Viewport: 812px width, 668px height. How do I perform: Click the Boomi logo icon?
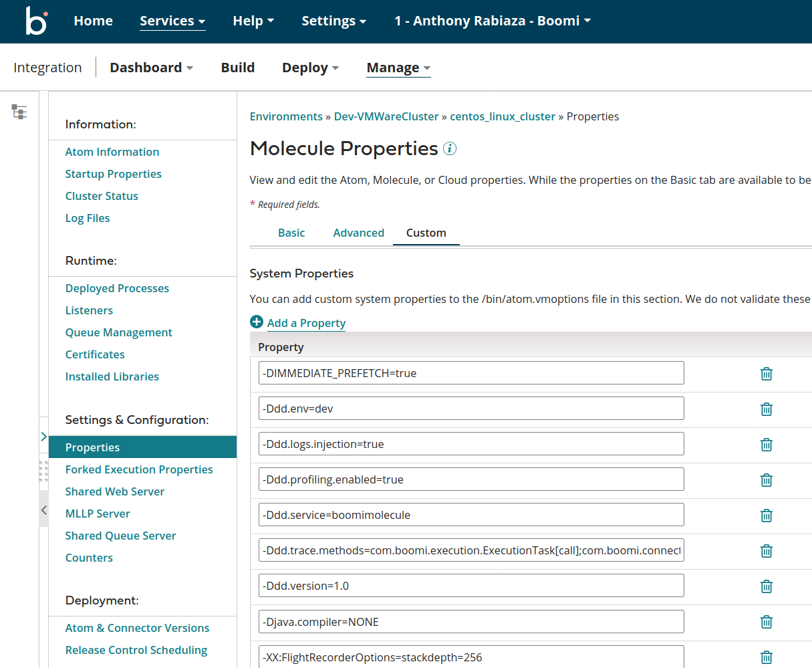(x=36, y=21)
